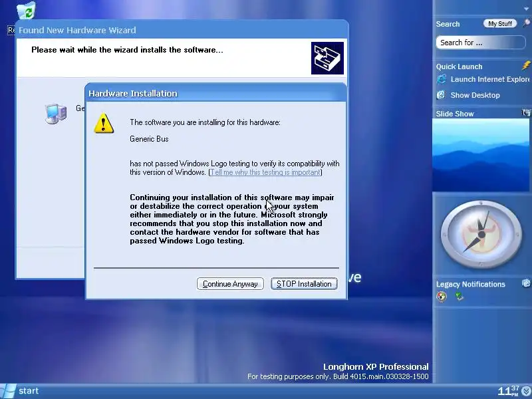This screenshot has width=532, height=399.
Task: Open the Recycle Bin on the desktop
Action: pos(26,10)
